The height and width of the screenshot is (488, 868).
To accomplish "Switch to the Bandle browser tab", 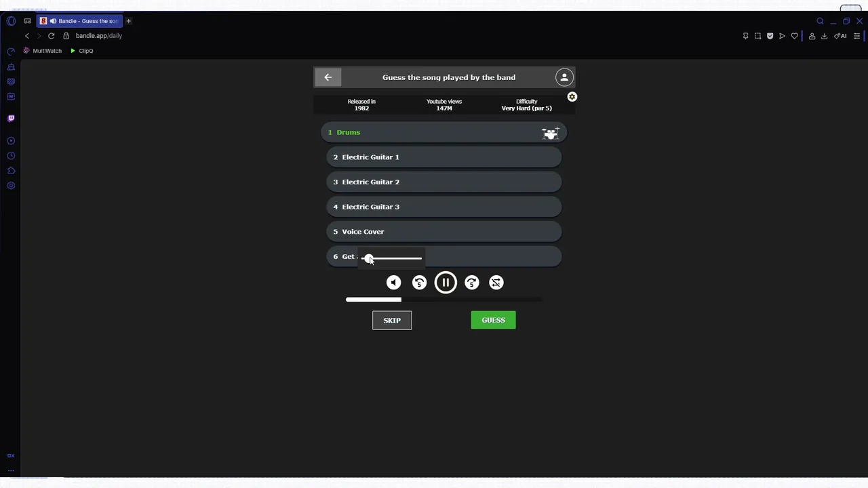I will click(79, 21).
